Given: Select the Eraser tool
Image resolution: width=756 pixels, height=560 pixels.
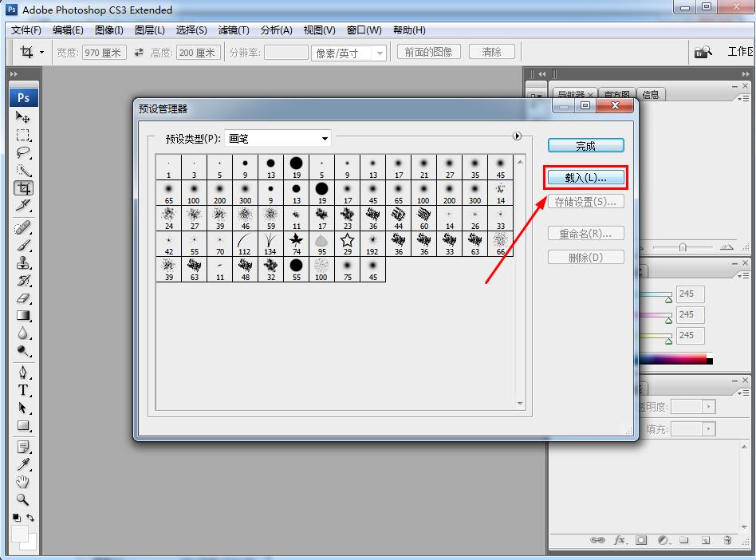Looking at the screenshot, I should (x=23, y=298).
